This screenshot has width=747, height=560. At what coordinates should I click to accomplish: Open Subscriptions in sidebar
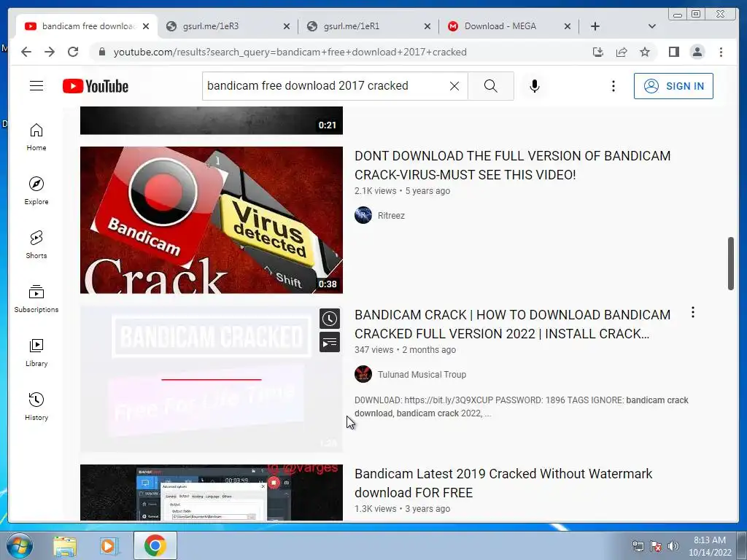pyautogui.click(x=36, y=298)
